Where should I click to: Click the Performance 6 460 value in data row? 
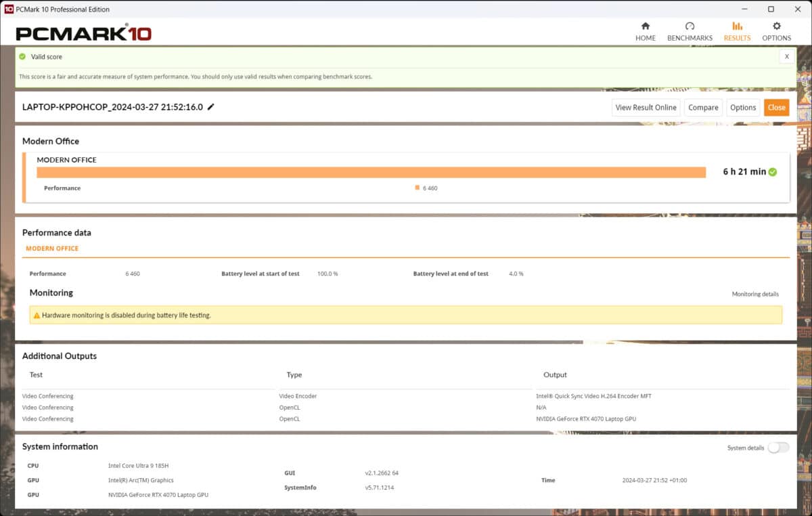133,274
